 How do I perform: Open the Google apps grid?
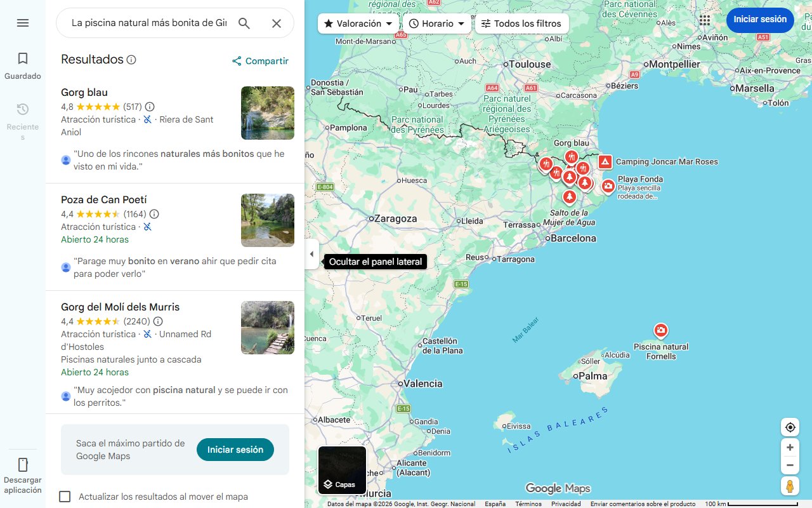(705, 20)
